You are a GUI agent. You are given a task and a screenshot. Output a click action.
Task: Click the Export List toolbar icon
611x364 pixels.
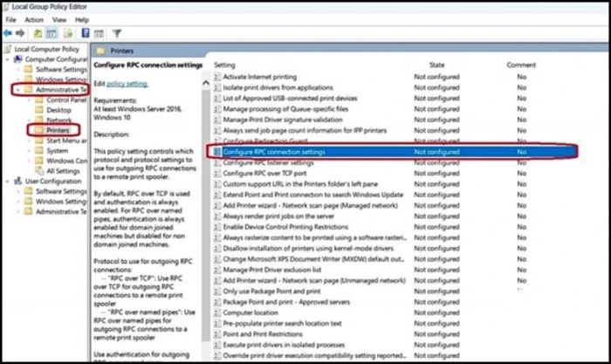[68, 33]
